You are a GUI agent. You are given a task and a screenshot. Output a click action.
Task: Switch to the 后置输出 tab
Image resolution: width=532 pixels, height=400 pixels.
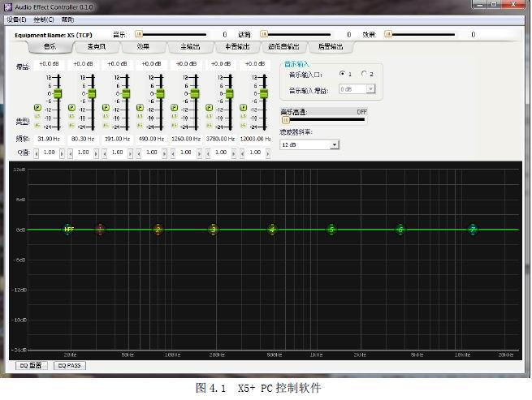click(x=331, y=47)
